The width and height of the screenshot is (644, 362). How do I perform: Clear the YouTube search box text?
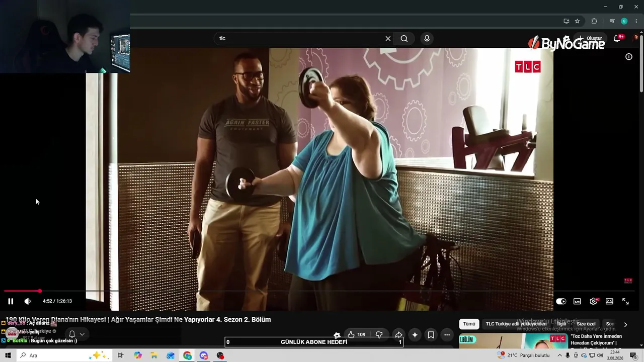pos(388,39)
